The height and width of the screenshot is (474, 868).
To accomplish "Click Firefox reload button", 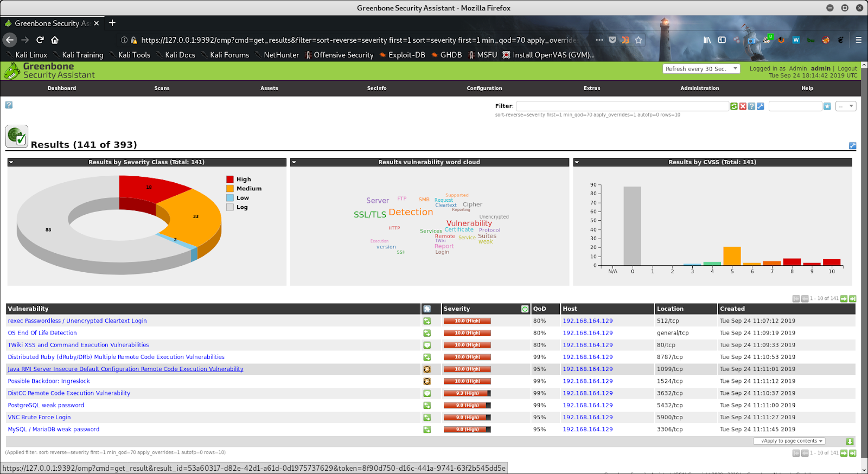I will (x=40, y=40).
